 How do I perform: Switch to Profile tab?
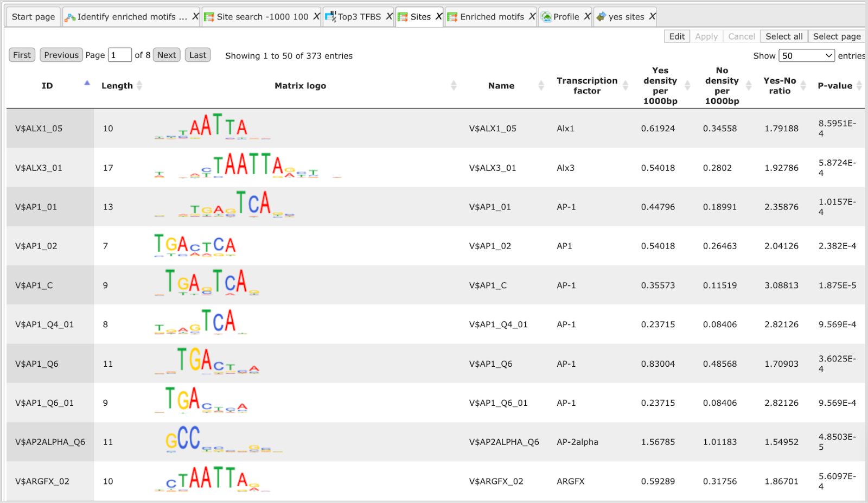[x=566, y=17]
